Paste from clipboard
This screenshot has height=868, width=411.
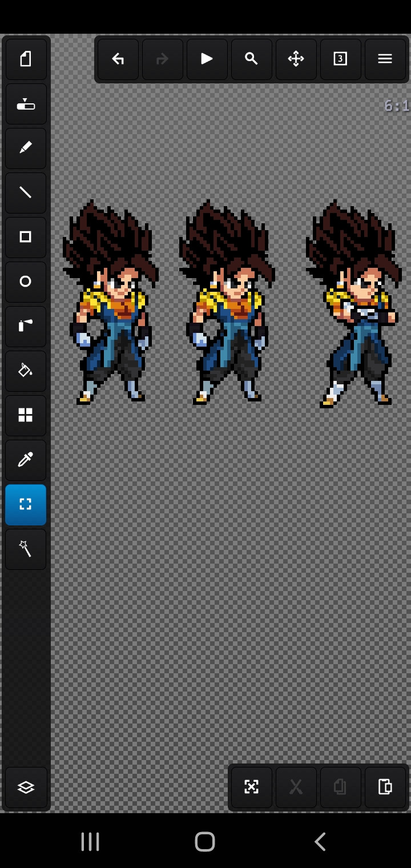[385, 787]
